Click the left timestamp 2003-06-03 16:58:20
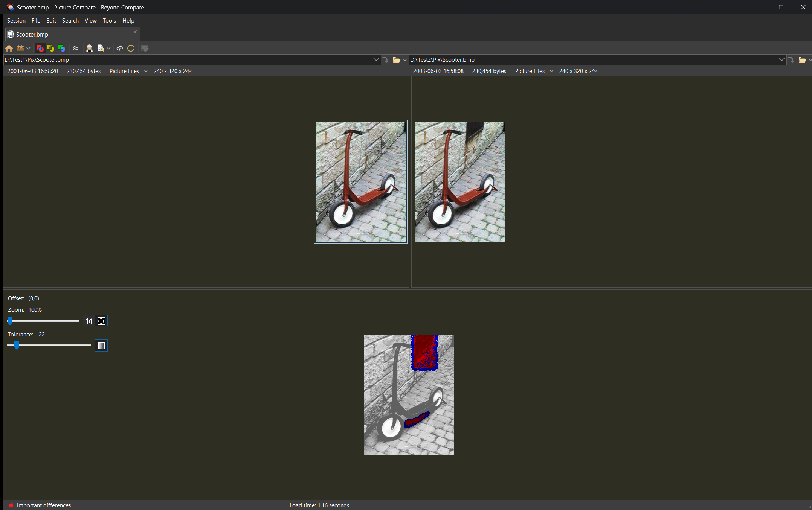 click(x=33, y=71)
